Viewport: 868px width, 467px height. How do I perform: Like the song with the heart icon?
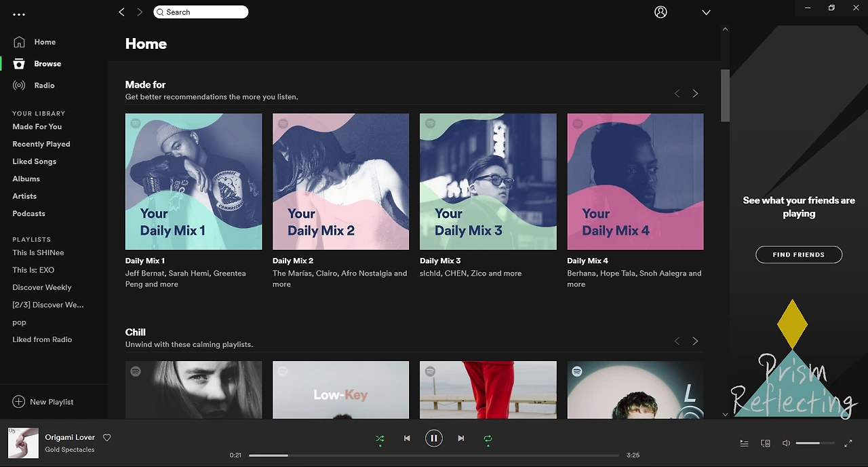point(106,438)
